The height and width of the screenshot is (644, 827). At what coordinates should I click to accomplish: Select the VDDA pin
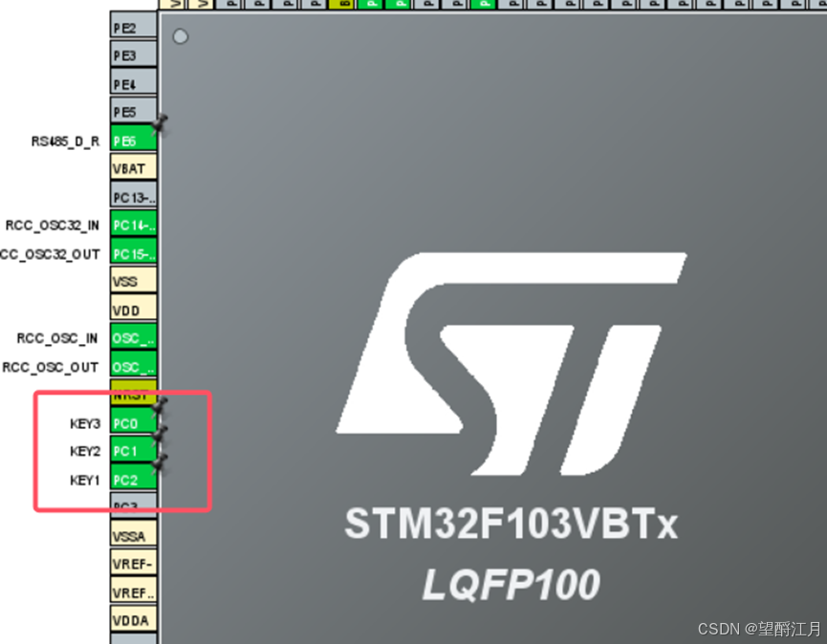coord(134,619)
